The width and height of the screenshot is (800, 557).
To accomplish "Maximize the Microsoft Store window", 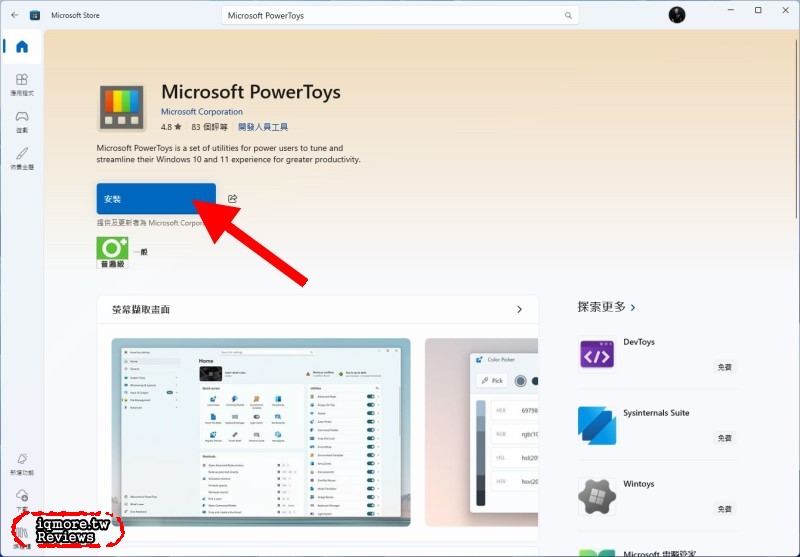I will [x=758, y=10].
